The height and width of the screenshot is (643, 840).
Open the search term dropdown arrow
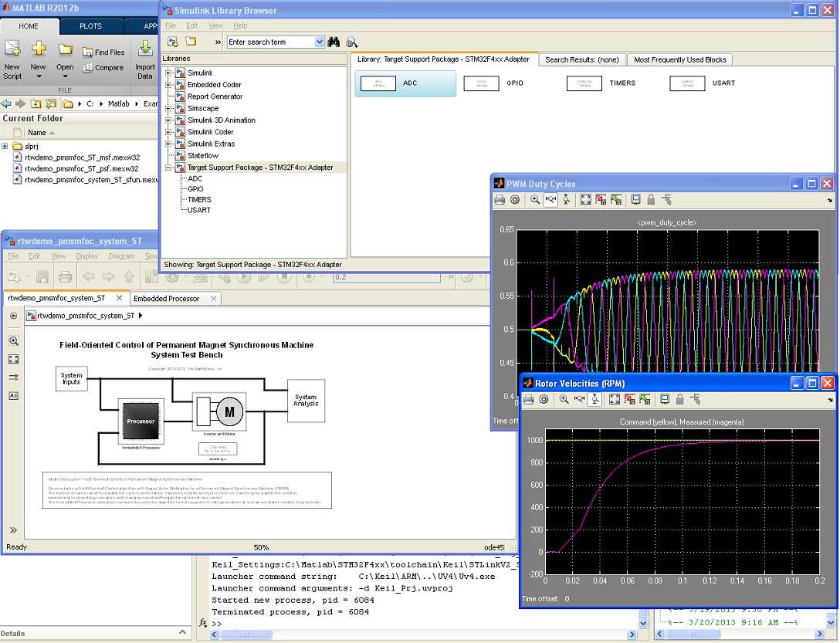(x=320, y=42)
